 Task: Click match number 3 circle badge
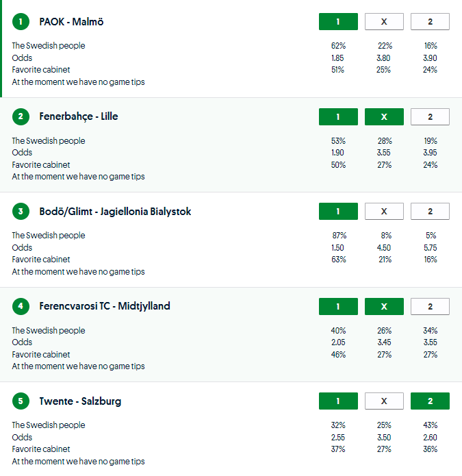coord(21,212)
